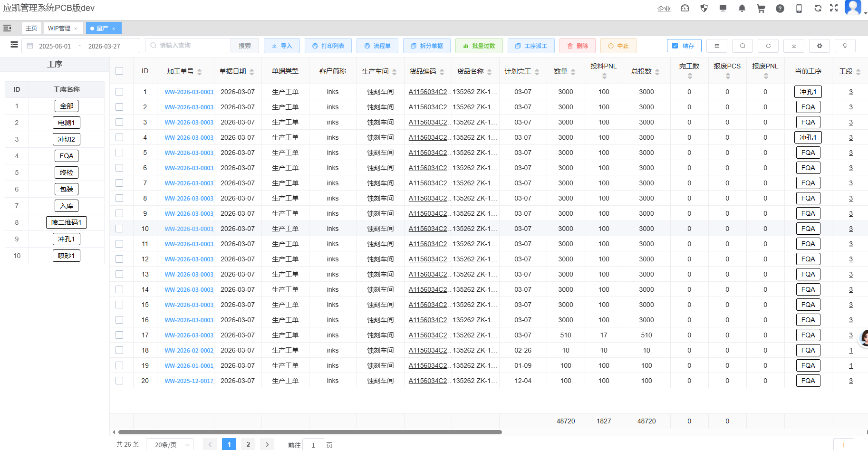Click the horizontal table scrollbar
868x450 pixels.
pyautogui.click(x=310, y=432)
